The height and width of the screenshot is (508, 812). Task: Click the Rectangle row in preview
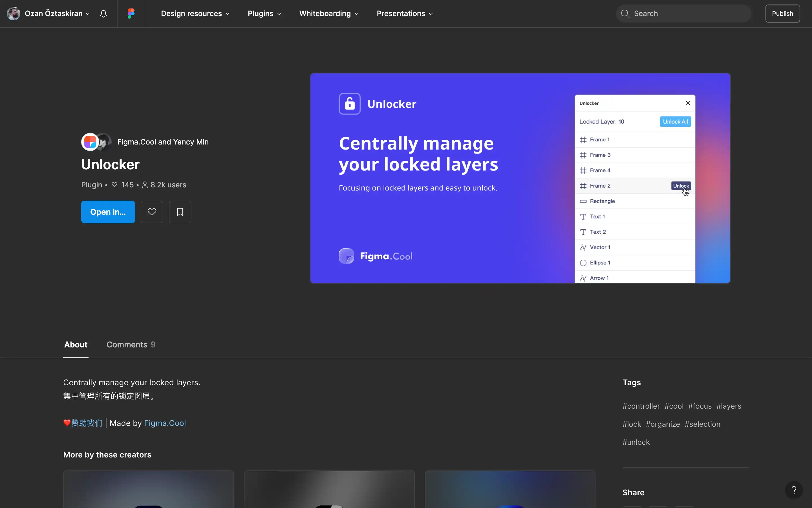(635, 201)
